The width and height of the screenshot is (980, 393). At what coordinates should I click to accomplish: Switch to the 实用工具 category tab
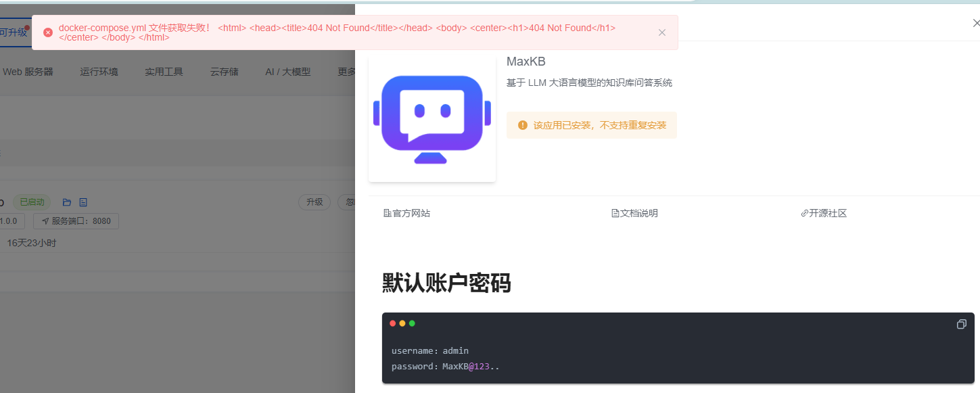point(164,72)
